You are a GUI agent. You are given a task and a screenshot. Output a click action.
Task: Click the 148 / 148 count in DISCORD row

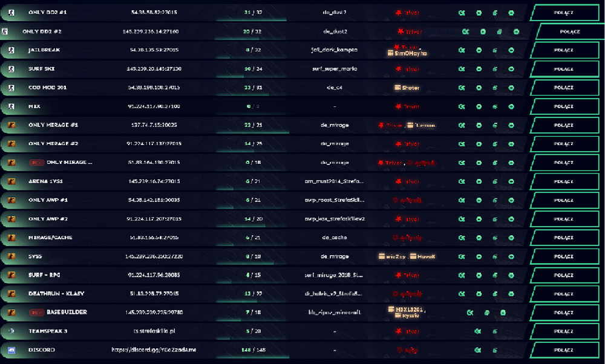(253, 349)
